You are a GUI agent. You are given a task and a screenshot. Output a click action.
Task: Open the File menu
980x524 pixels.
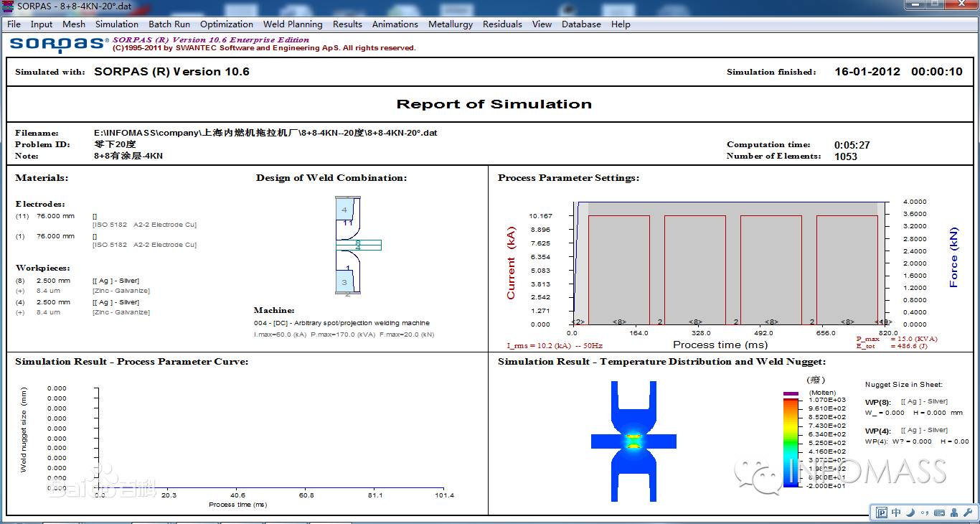14,24
